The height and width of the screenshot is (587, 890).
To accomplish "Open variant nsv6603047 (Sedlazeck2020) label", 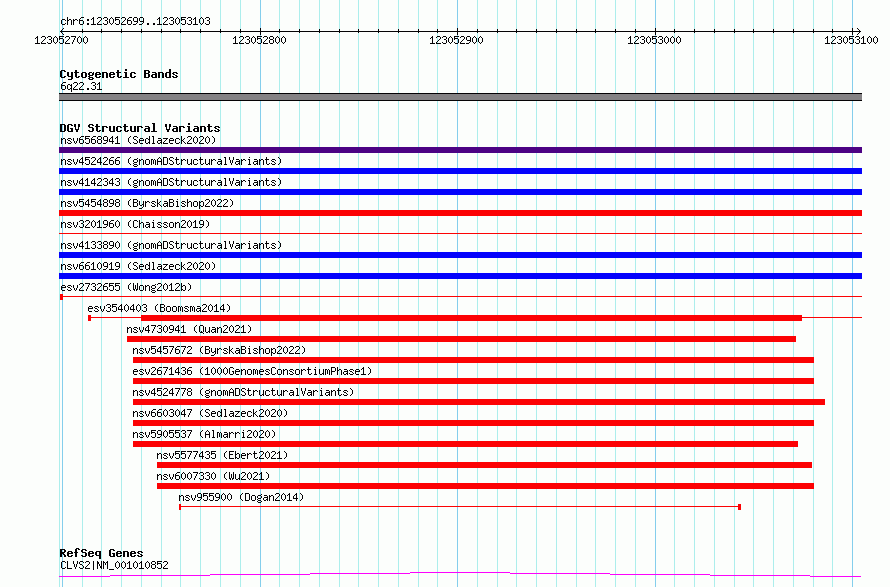I will [210, 413].
